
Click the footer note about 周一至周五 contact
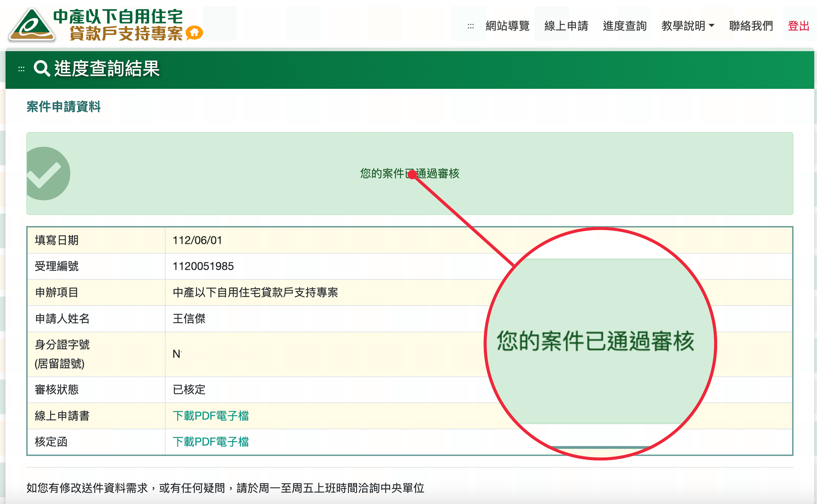pyautogui.click(x=225, y=488)
